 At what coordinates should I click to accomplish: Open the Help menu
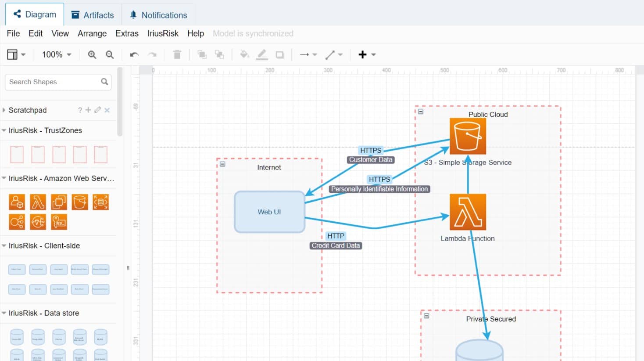(x=196, y=33)
